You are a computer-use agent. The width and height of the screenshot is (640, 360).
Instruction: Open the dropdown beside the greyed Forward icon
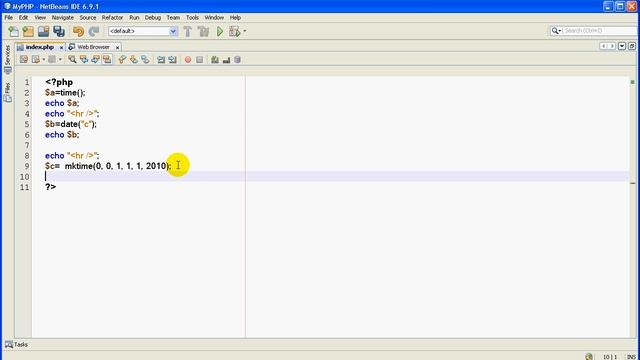click(60, 60)
